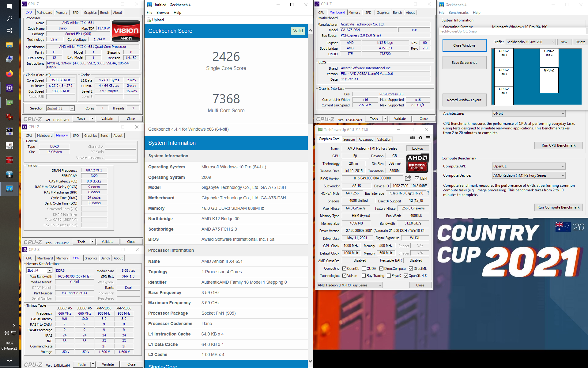Open the Compute API OpenCL dropdown

tap(529, 166)
